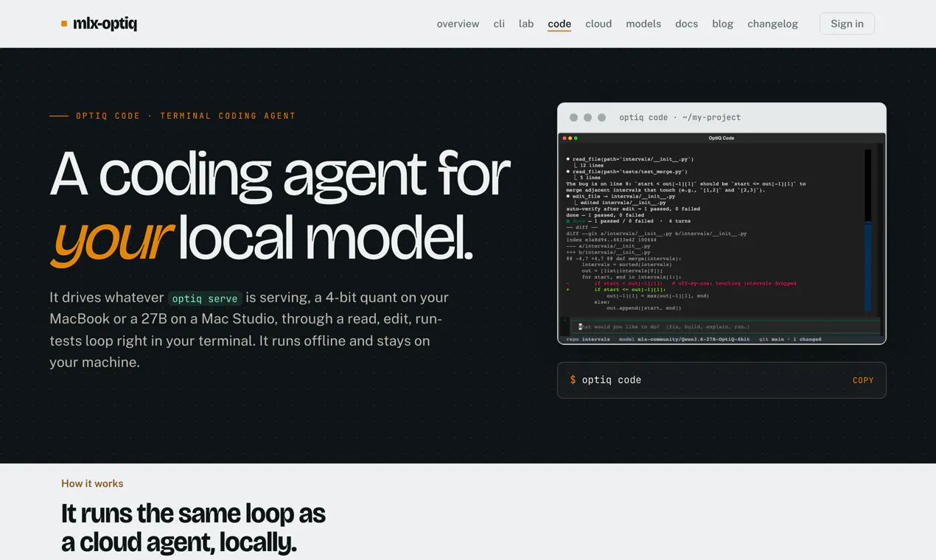
Task: Navigate to the cli page
Action: coord(499,24)
